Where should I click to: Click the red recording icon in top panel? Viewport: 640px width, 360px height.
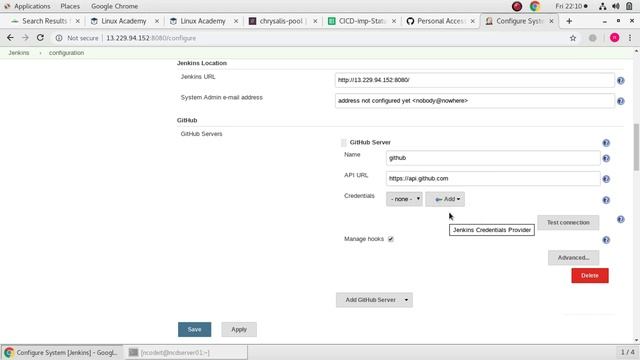[x=517, y=6]
